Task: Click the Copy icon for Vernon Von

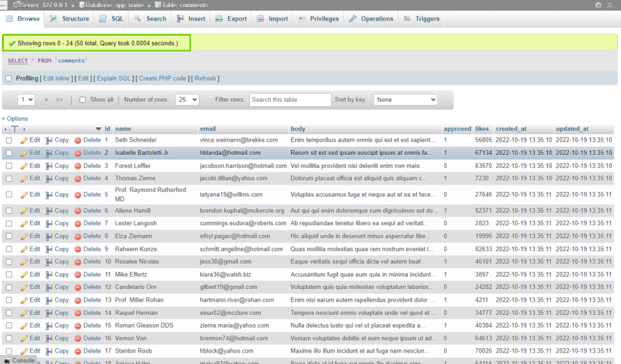Action: pos(50,339)
